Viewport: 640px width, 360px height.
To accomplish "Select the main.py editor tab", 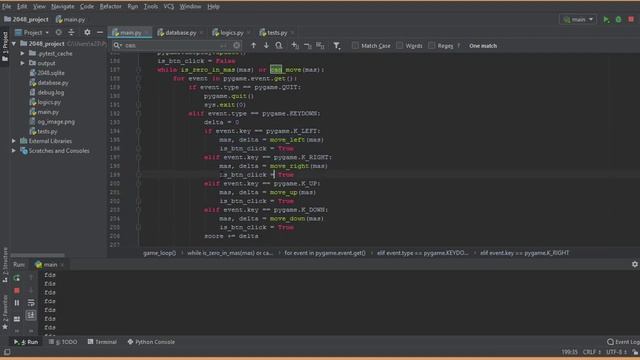I will click(x=130, y=33).
